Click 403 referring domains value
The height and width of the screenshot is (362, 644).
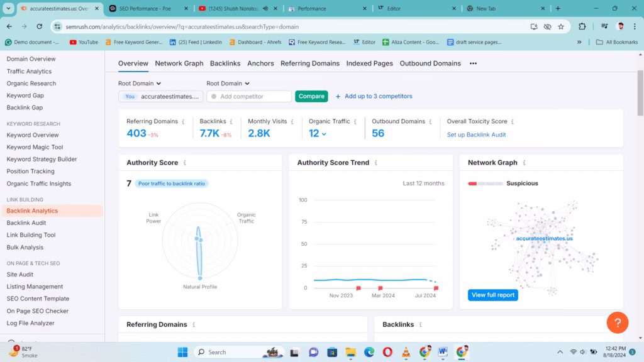[136, 133]
